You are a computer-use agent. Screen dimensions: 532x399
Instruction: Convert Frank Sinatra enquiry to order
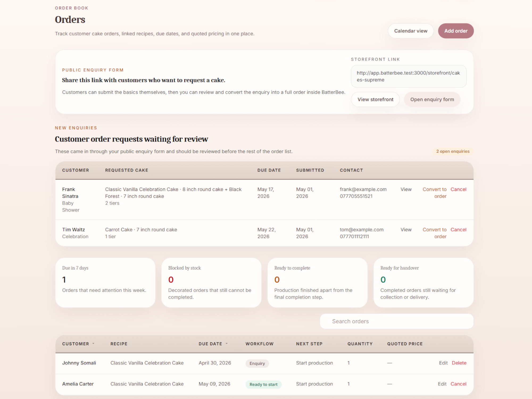pyautogui.click(x=435, y=193)
